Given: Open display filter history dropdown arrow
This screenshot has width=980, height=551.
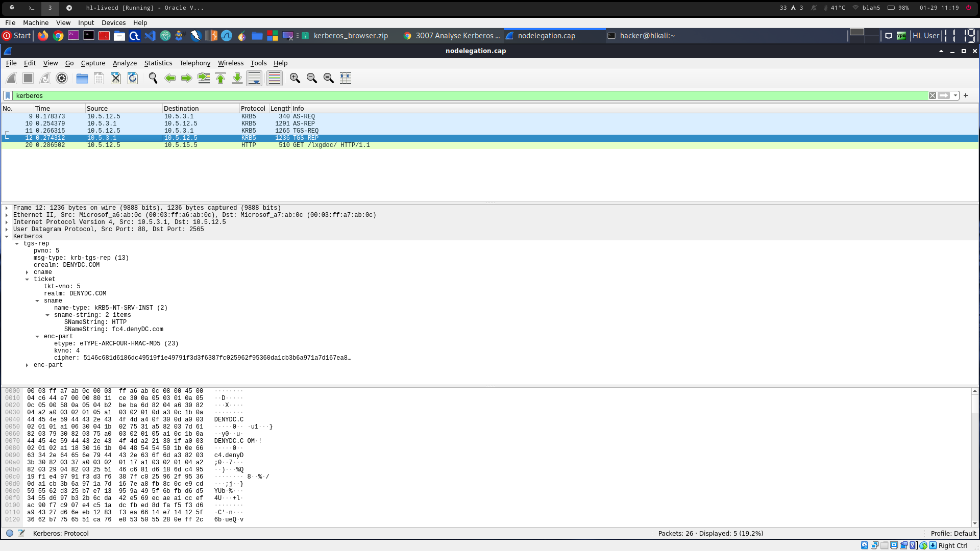Looking at the screenshot, I should 955,95.
